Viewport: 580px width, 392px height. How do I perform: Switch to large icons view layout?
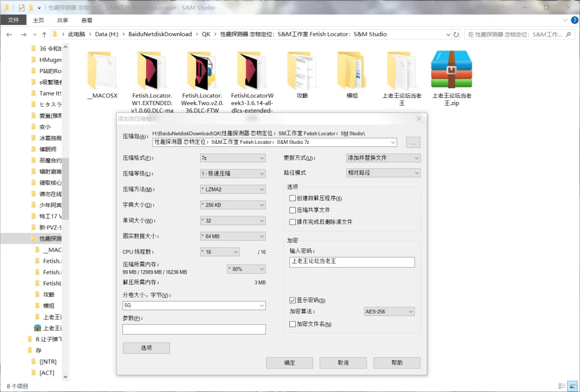572,386
